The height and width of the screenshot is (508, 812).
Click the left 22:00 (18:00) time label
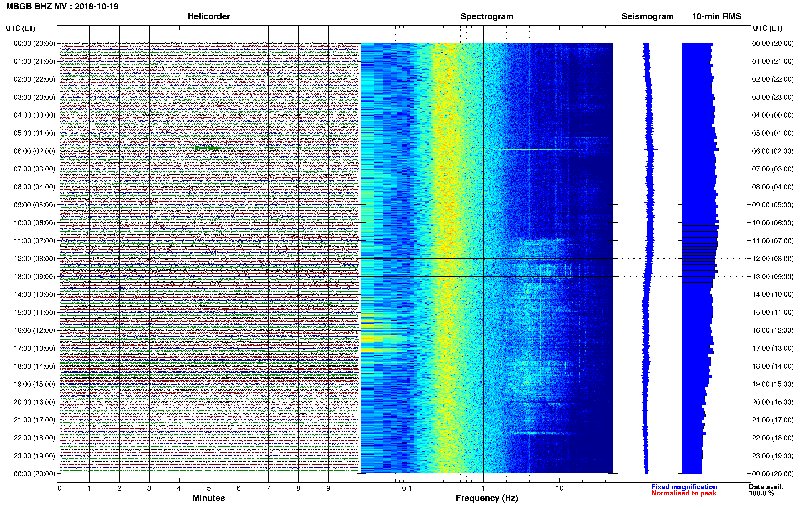34,438
